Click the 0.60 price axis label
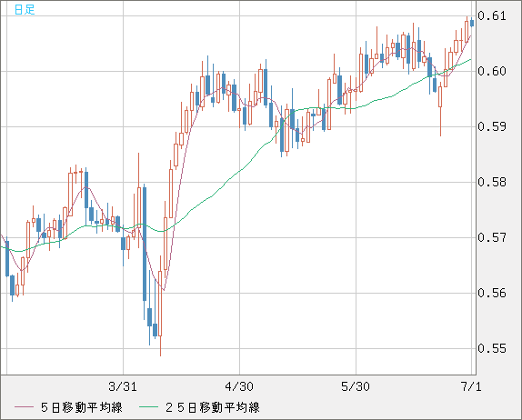522x420 pixels. pyautogui.click(x=492, y=71)
